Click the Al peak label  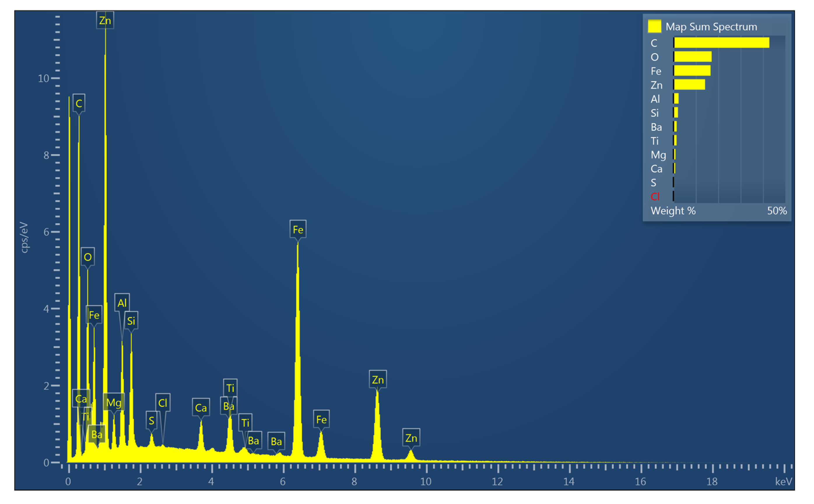point(122,303)
